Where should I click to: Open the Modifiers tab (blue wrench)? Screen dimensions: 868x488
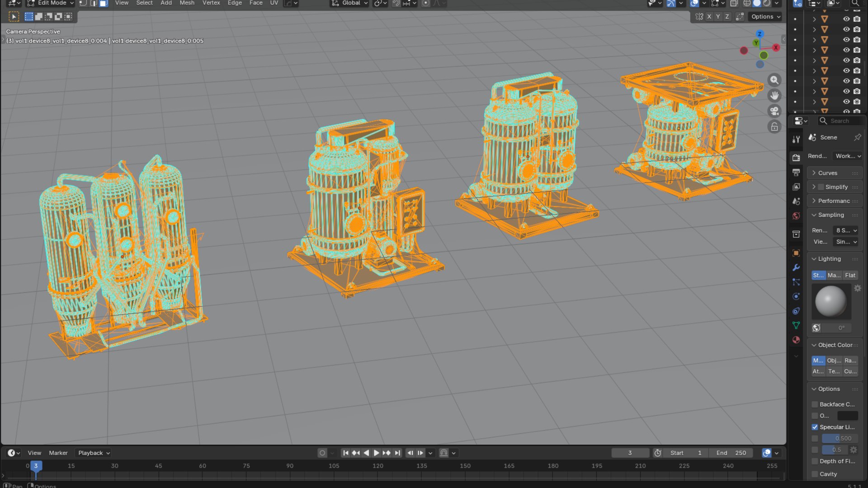pyautogui.click(x=796, y=267)
